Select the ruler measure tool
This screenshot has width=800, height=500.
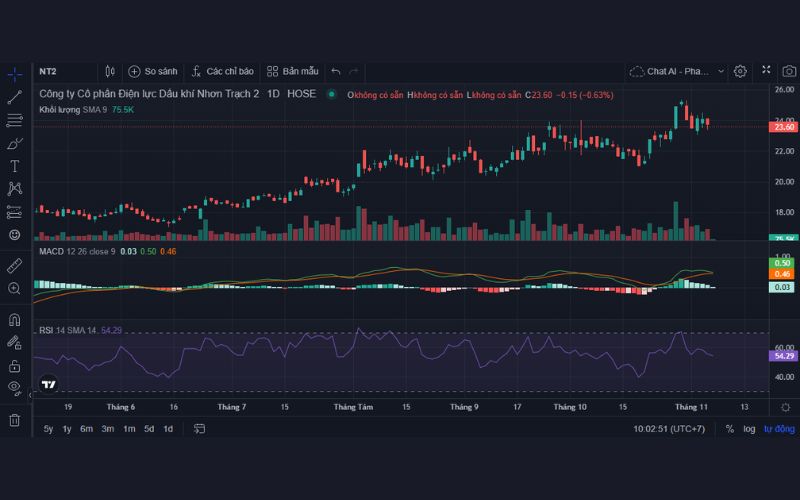14,266
